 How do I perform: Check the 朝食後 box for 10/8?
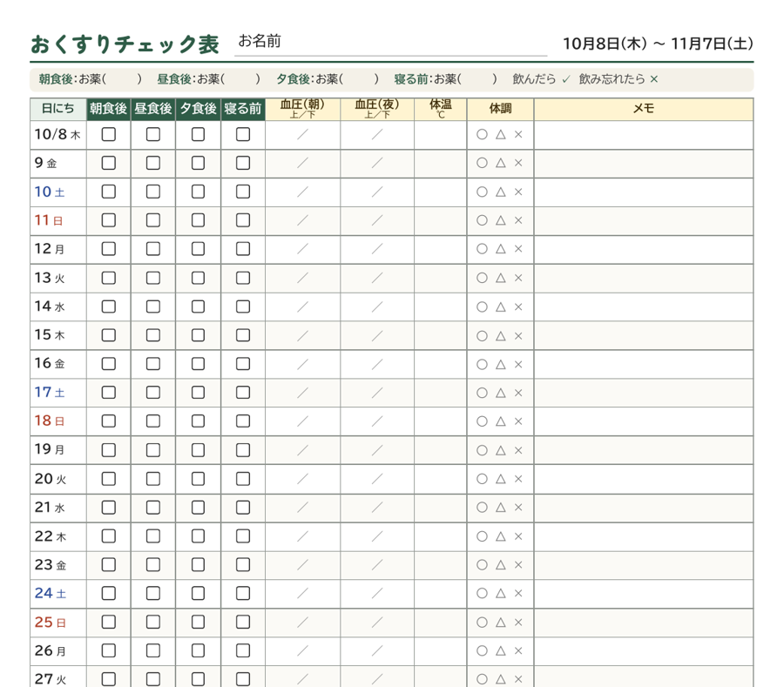pyautogui.click(x=109, y=134)
